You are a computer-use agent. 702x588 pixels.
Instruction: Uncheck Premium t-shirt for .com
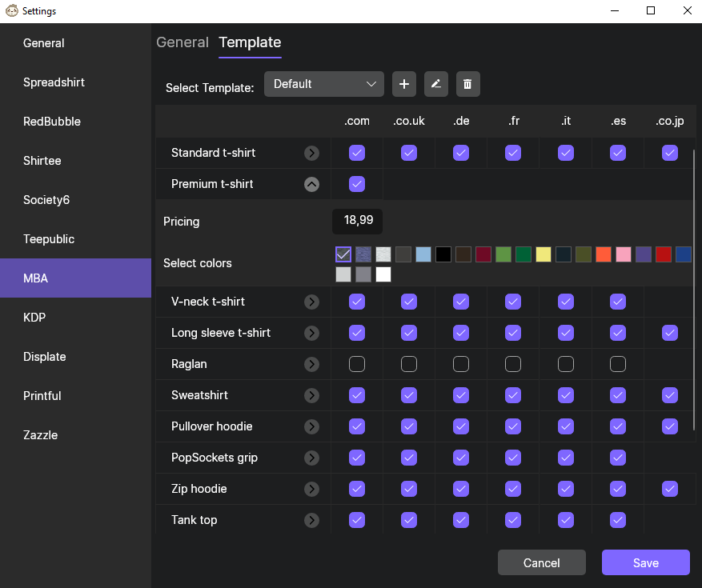pos(357,184)
